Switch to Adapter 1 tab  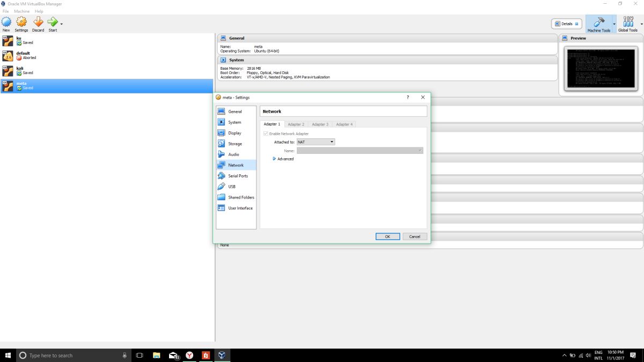(x=272, y=124)
